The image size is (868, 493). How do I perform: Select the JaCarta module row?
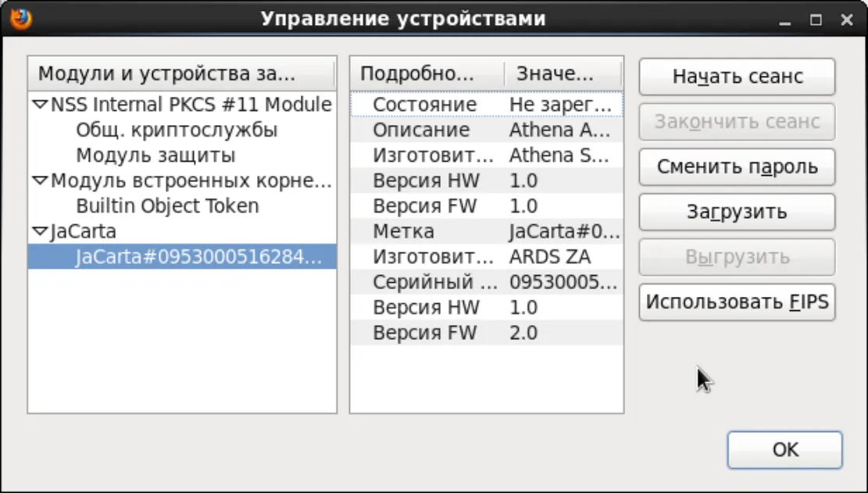coord(182,231)
